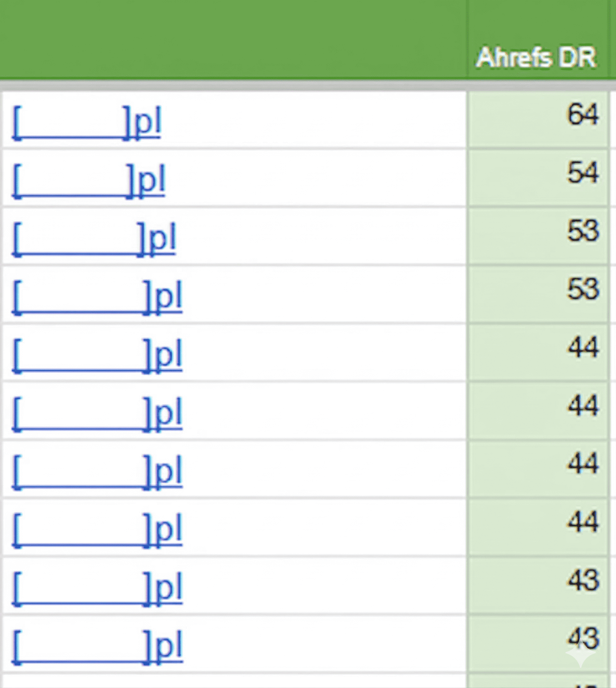Image resolution: width=616 pixels, height=688 pixels.
Task: Open the link in the last DR 43 row
Action: 97,646
